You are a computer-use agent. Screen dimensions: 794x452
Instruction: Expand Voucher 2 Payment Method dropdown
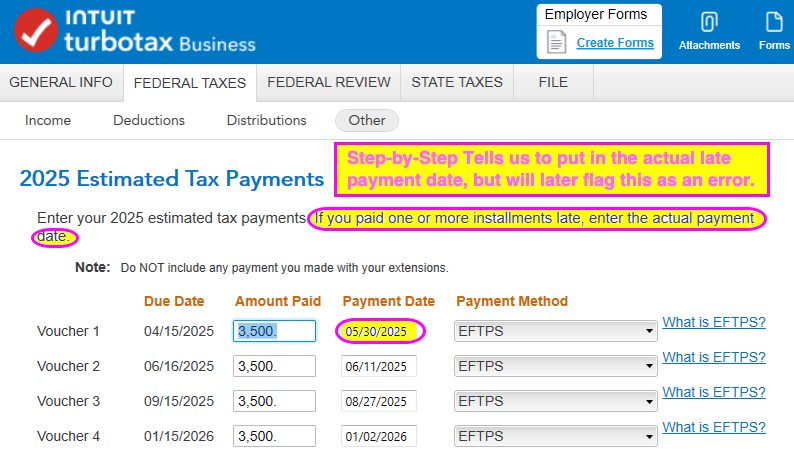pyautogui.click(x=555, y=367)
